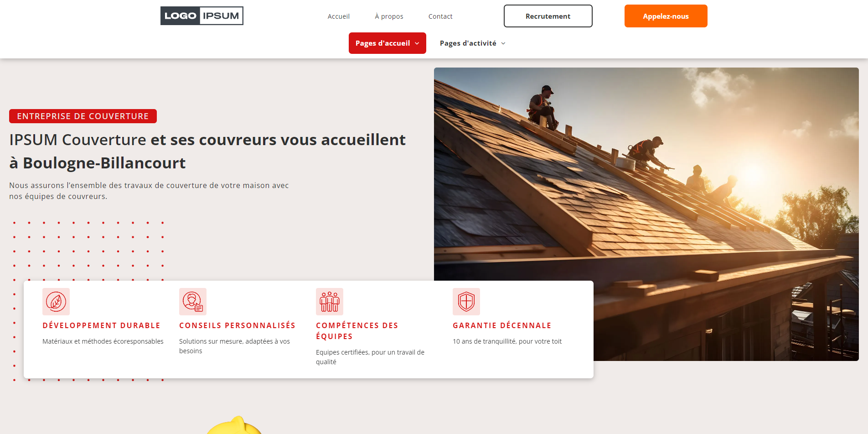Click the Recrutement button
This screenshot has height=434, width=868.
548,16
